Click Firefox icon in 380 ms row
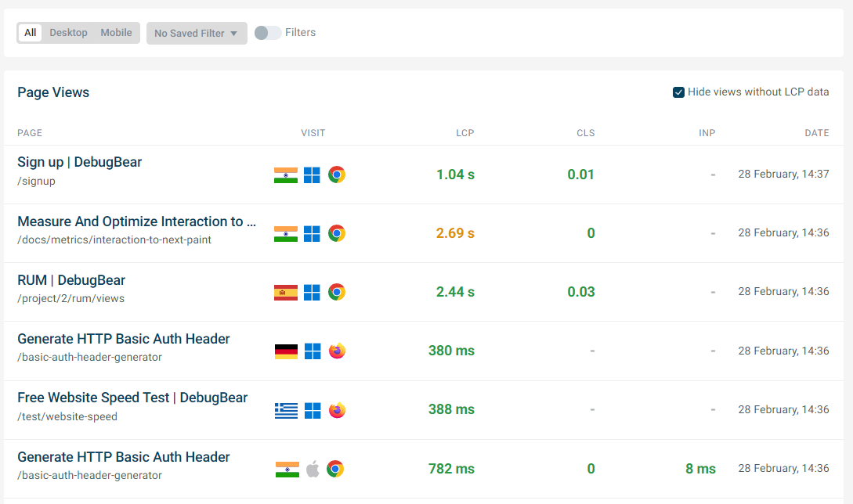Screen dimensions: 853x504 (338, 351)
